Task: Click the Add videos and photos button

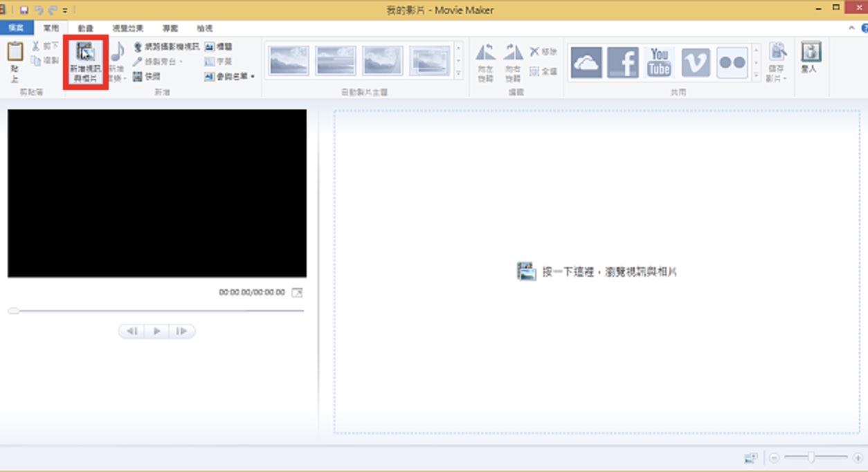Action: click(86, 62)
